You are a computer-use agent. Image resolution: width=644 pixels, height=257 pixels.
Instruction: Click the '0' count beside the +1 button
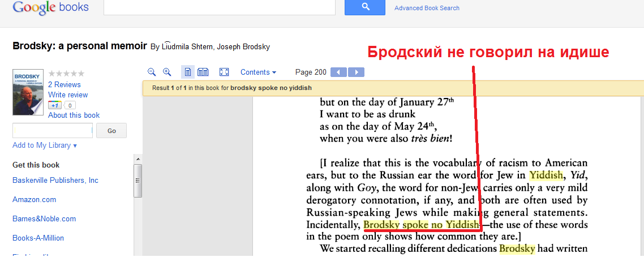click(x=70, y=105)
